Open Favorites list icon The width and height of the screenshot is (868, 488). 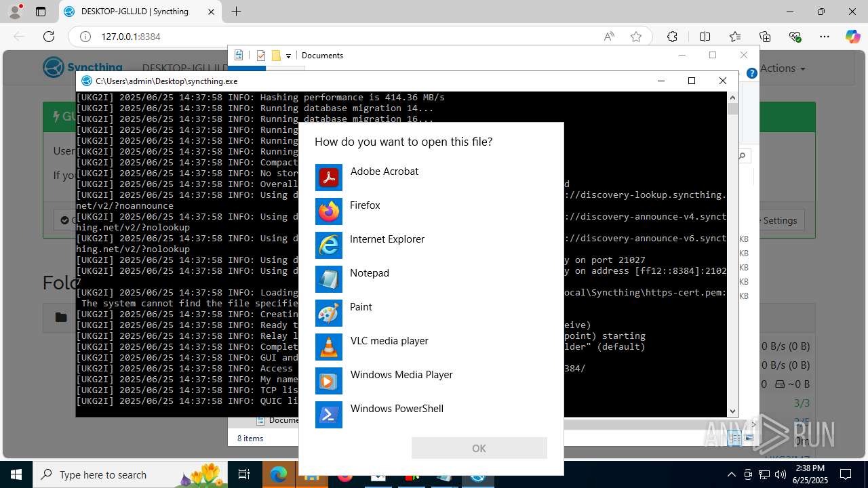coord(735,37)
